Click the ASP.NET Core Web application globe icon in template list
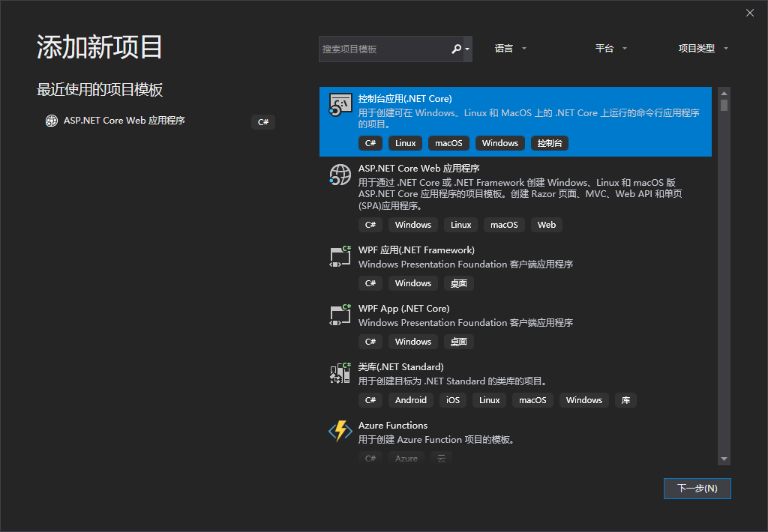 pos(340,175)
